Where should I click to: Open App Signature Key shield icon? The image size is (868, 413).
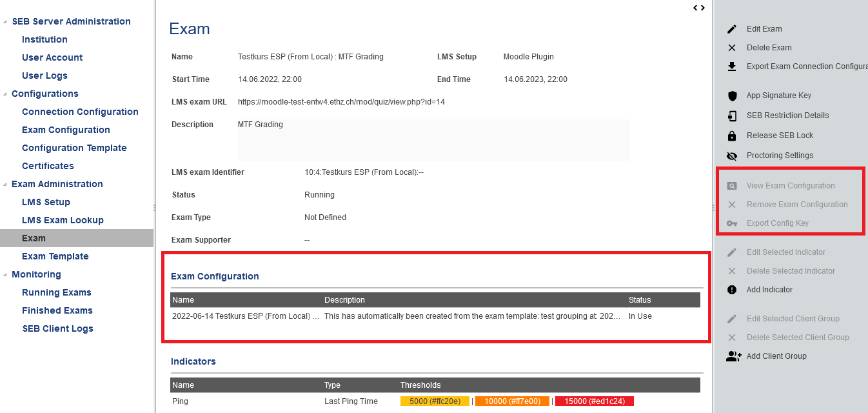[732, 96]
